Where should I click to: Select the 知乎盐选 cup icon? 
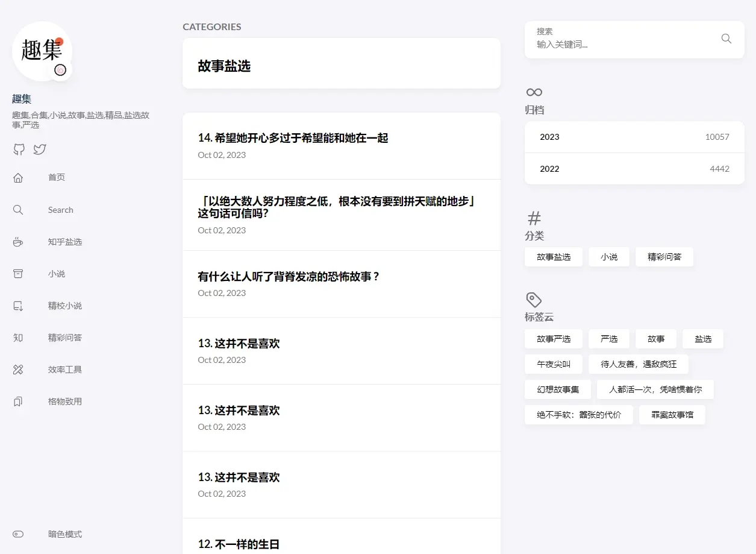pos(18,241)
